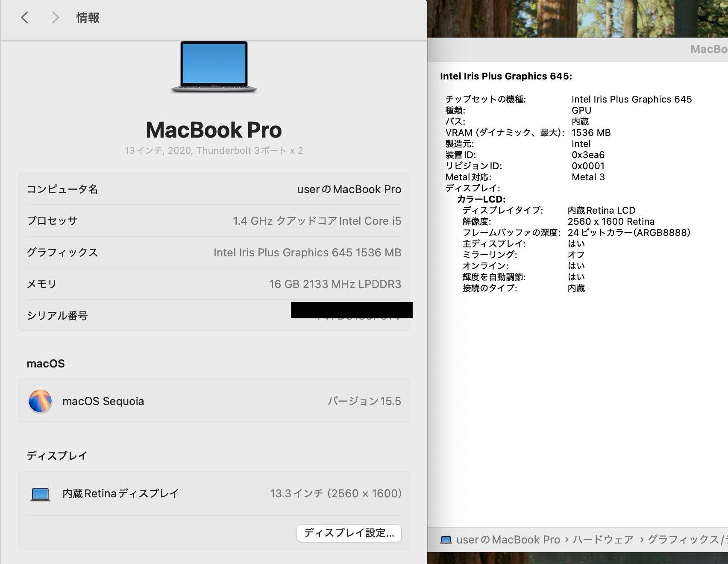Click the macOS Sequoia name text
The image size is (728, 564).
[103, 401]
